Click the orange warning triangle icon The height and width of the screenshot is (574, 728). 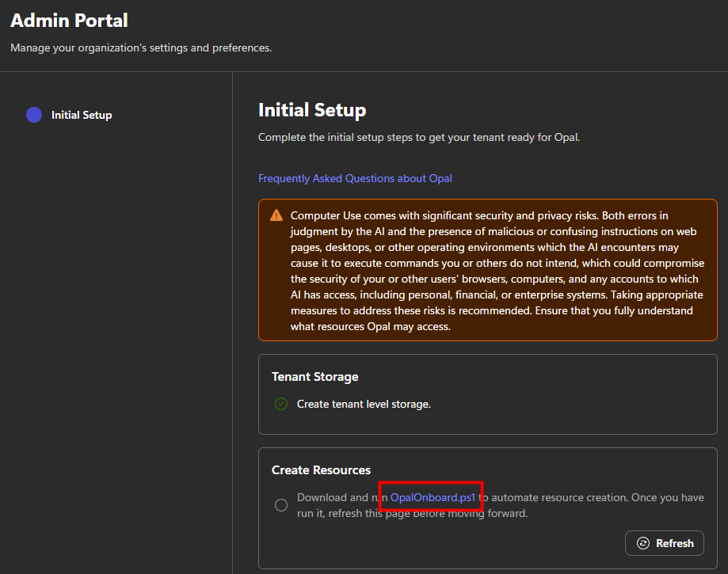[x=276, y=215]
